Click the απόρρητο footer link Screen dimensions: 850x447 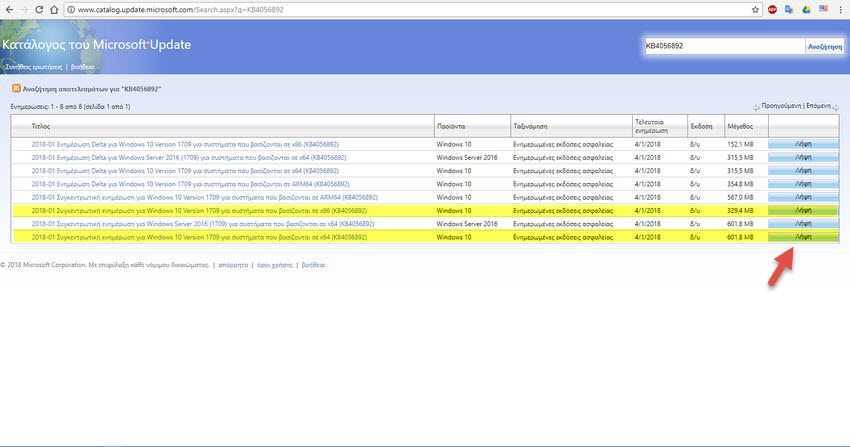tap(233, 265)
